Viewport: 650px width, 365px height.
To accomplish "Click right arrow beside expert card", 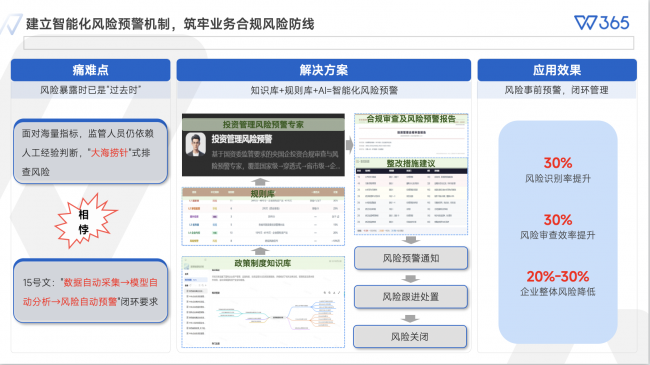I will point(349,144).
